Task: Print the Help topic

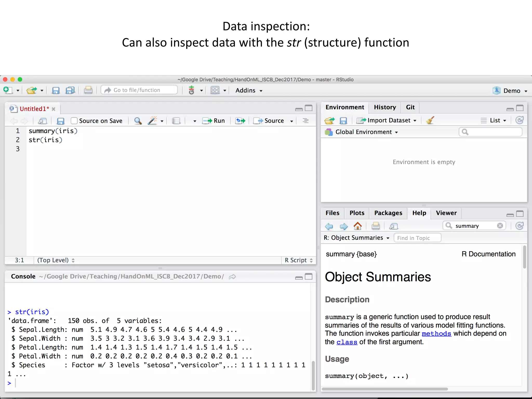Action: pos(376,226)
